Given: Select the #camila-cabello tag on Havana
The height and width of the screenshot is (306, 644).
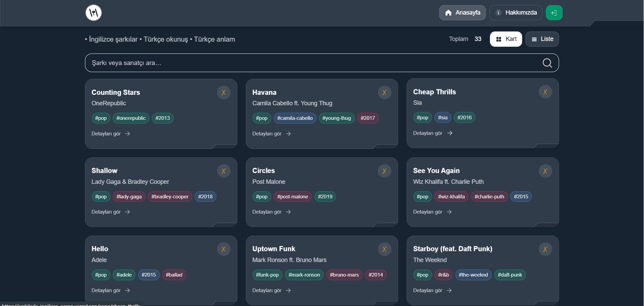Looking at the screenshot, I should coord(295,118).
